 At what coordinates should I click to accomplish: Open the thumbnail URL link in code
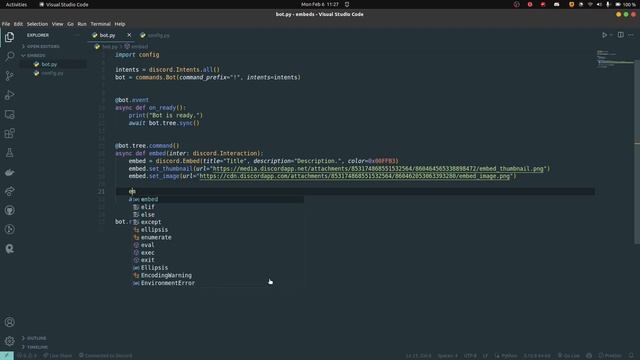click(378, 169)
